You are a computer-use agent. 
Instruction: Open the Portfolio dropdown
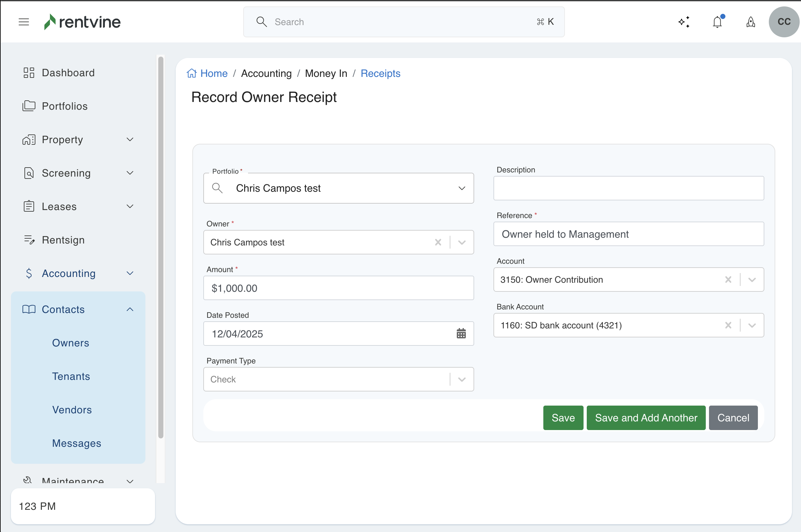click(461, 188)
